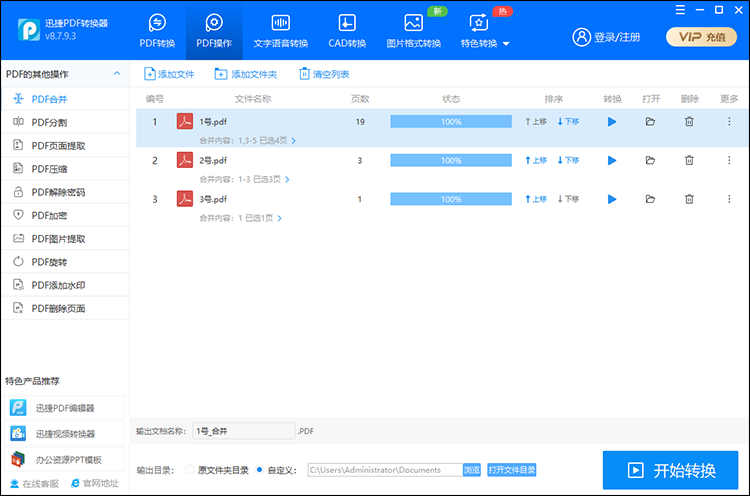Click 添加文件夹 to add a folder

(245, 74)
